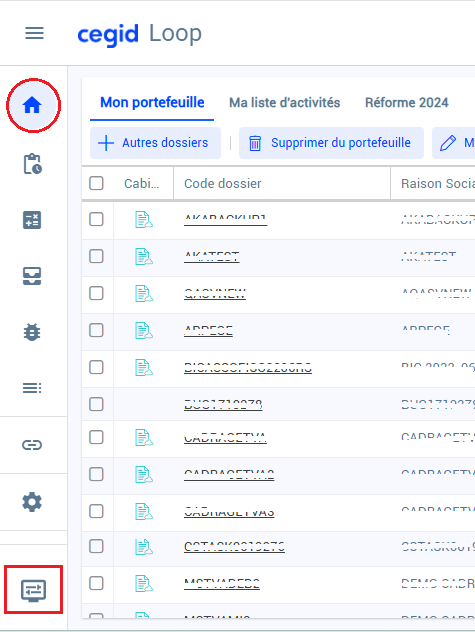
Task: Click document icon in BICASSOFI row
Action: pos(144,368)
